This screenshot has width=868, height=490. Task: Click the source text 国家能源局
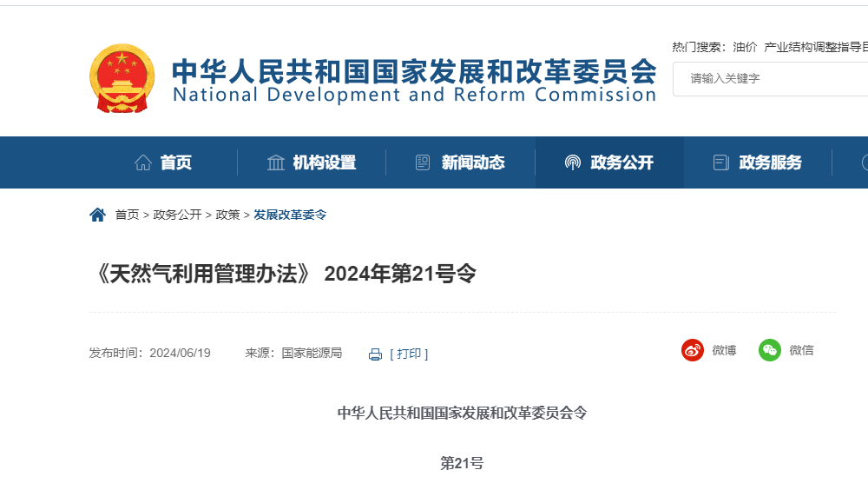point(312,353)
